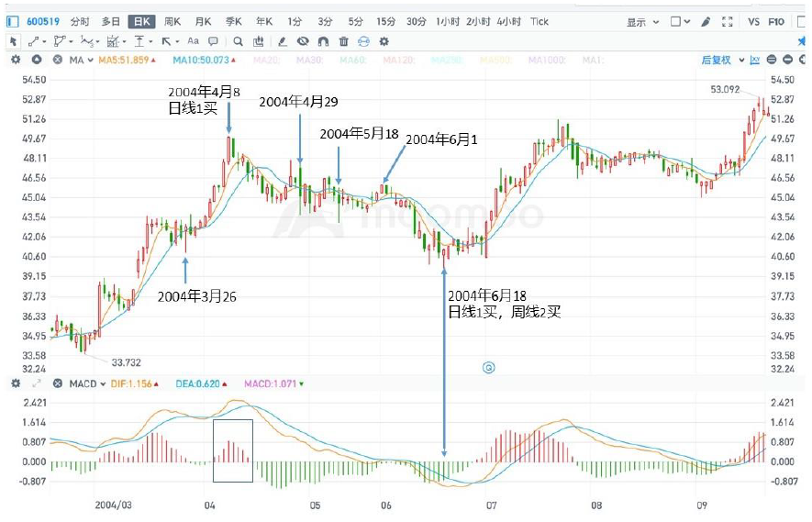
Task: Open the magnifier search tool
Action: pos(238,41)
